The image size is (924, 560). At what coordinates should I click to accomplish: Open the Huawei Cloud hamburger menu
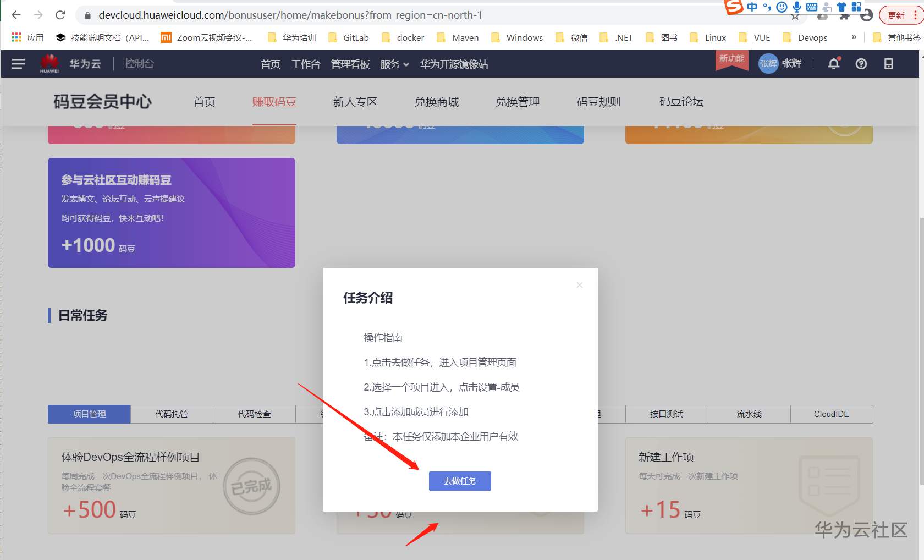(18, 64)
